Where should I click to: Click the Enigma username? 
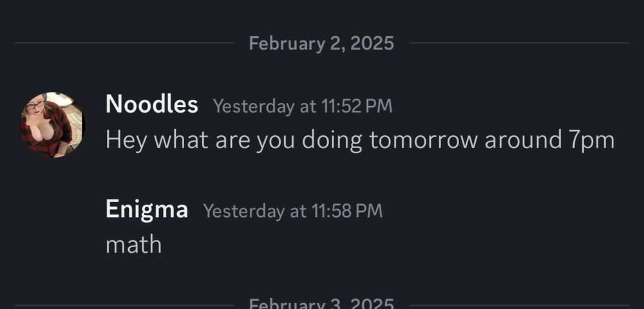coord(146,209)
